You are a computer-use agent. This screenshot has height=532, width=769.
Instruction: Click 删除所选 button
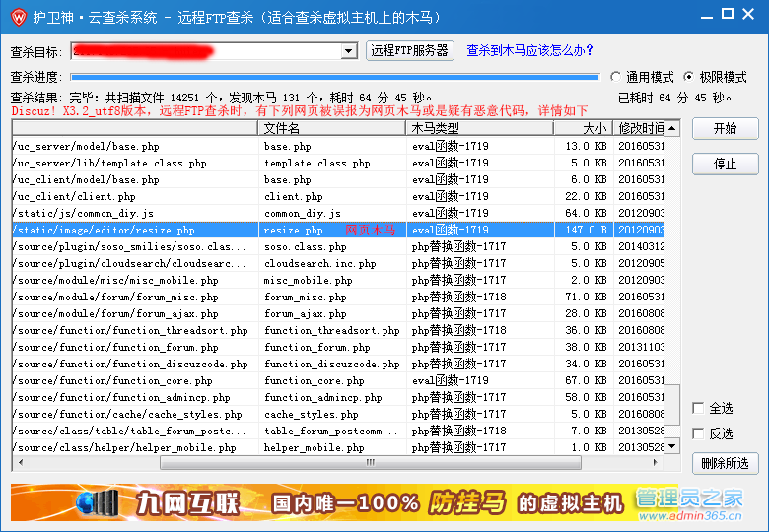[725, 463]
